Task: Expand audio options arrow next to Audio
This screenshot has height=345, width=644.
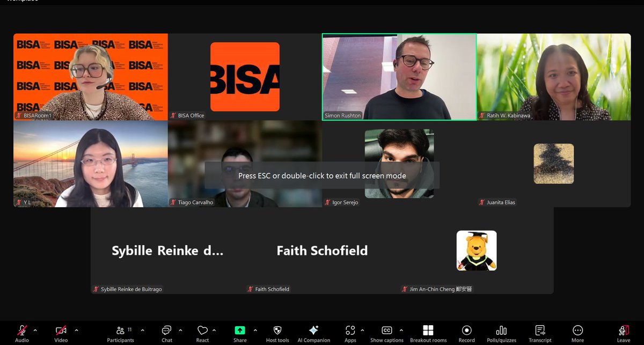Action: coord(35,330)
